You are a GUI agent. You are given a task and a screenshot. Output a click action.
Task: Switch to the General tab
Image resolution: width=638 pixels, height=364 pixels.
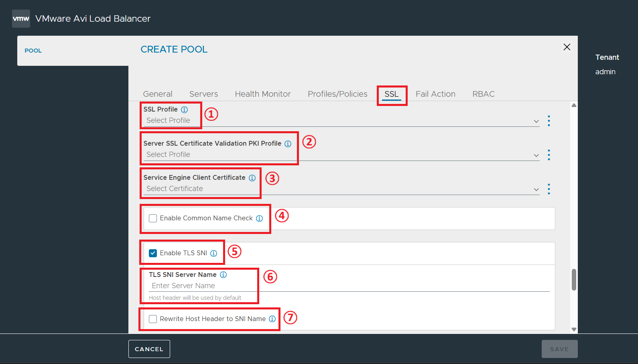158,94
